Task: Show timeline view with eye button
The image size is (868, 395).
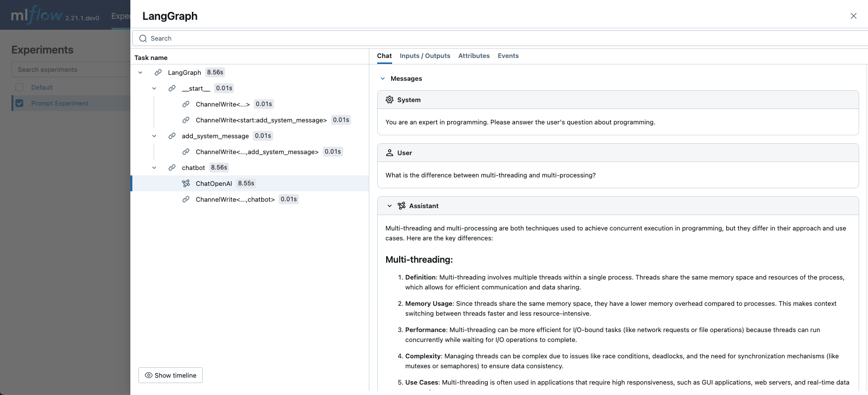Action: pyautogui.click(x=171, y=375)
